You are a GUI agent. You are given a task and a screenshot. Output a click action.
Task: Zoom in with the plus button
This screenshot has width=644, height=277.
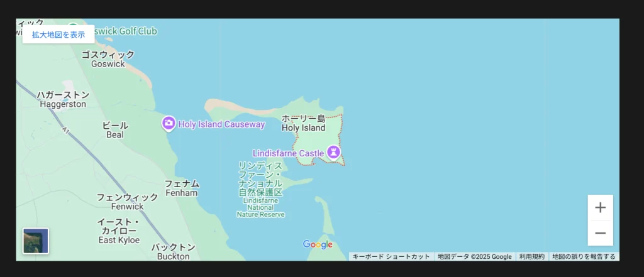coord(600,208)
